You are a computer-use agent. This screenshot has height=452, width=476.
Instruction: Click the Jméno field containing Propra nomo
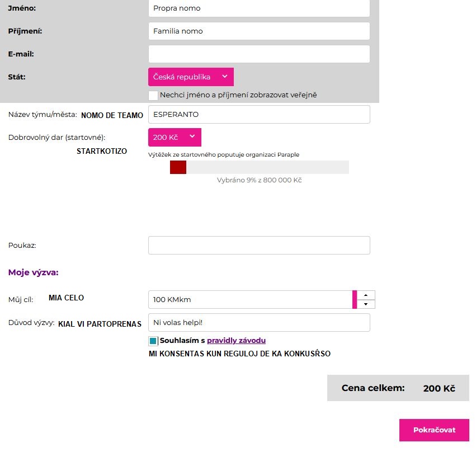[x=258, y=8]
